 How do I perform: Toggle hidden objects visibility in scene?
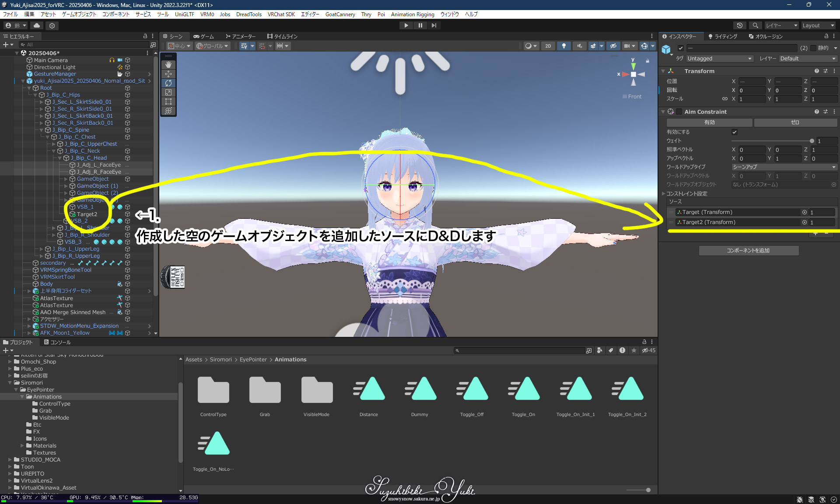tap(613, 46)
